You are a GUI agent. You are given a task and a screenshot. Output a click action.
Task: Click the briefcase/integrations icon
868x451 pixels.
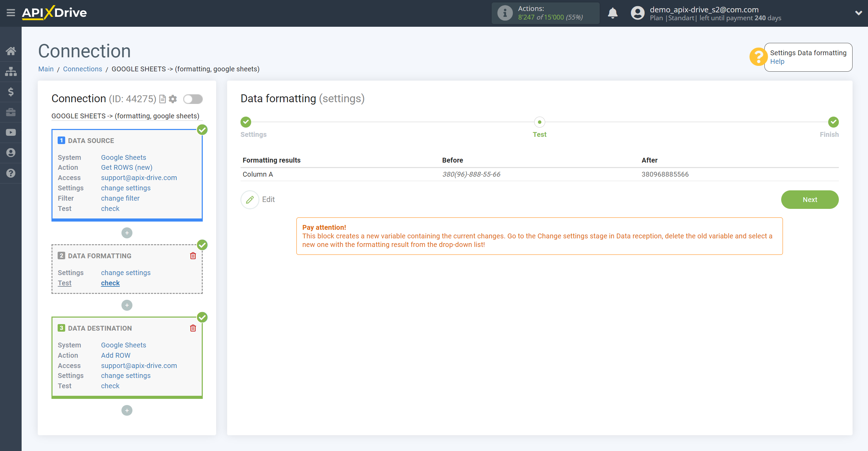click(11, 112)
